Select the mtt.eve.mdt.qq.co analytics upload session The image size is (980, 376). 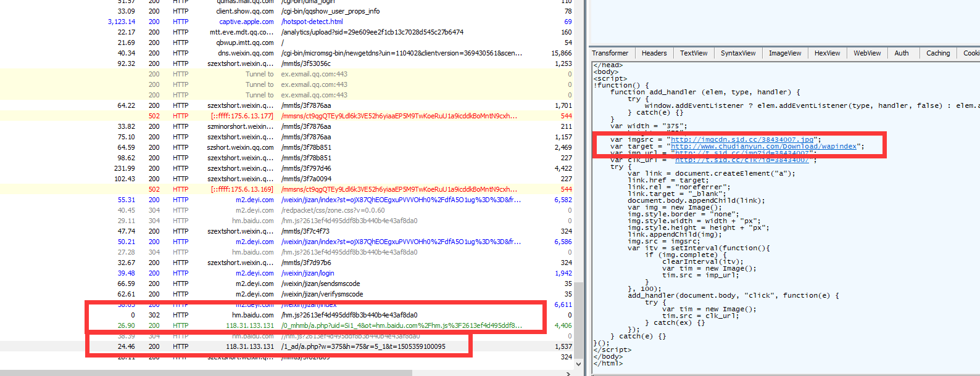[287, 32]
